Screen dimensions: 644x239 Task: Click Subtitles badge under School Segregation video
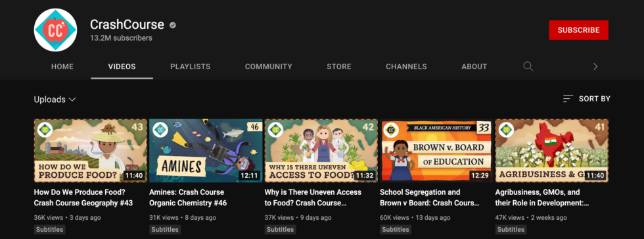396,230
